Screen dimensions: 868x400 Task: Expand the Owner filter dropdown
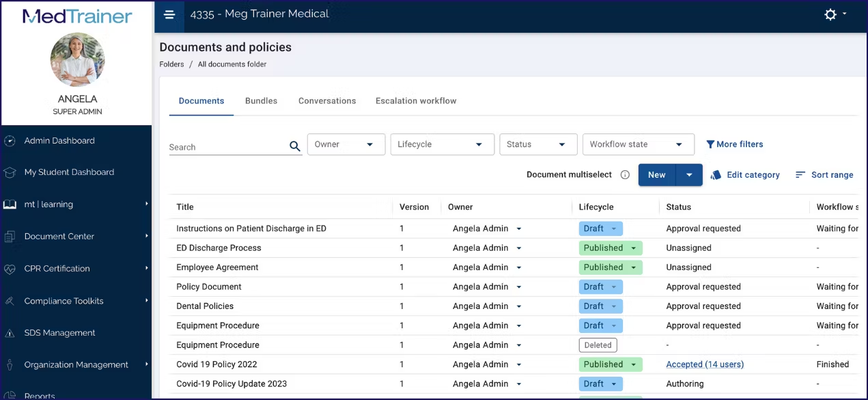(x=346, y=144)
